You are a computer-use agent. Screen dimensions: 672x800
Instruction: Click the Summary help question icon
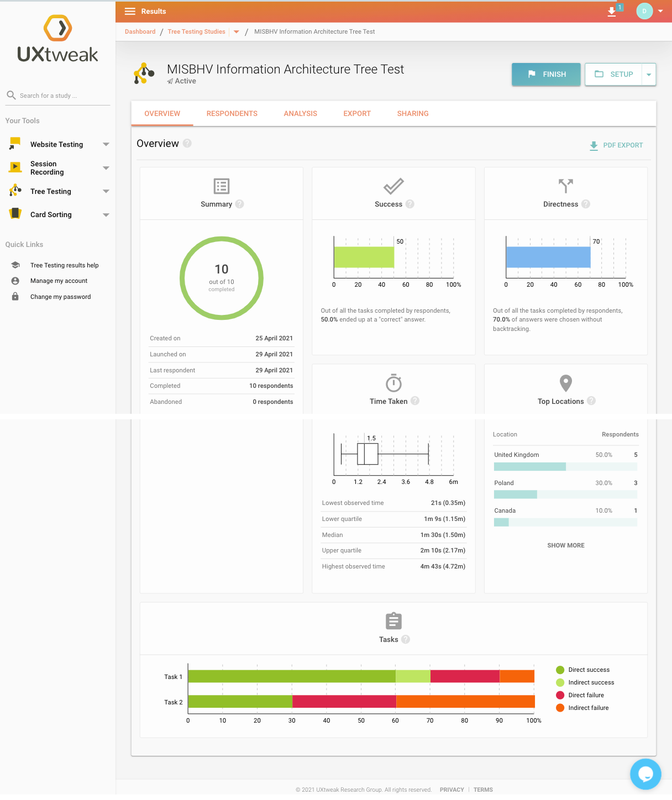(239, 204)
